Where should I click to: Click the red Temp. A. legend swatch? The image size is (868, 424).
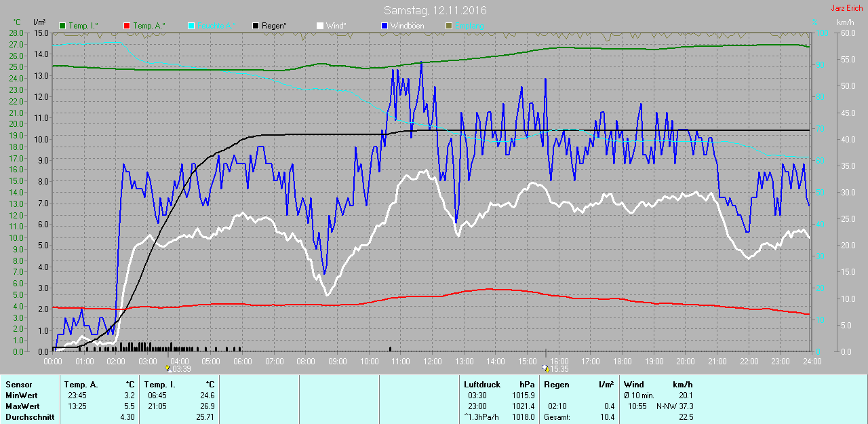tap(127, 26)
